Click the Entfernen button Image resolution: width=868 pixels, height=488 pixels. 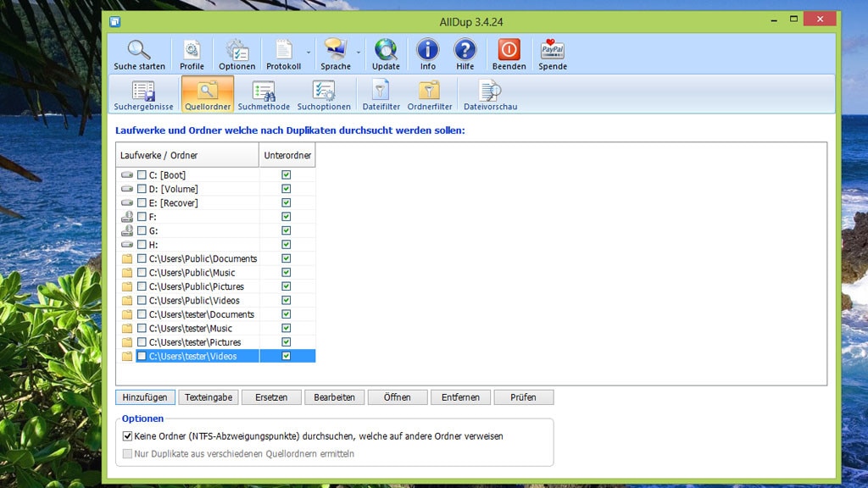(x=460, y=397)
